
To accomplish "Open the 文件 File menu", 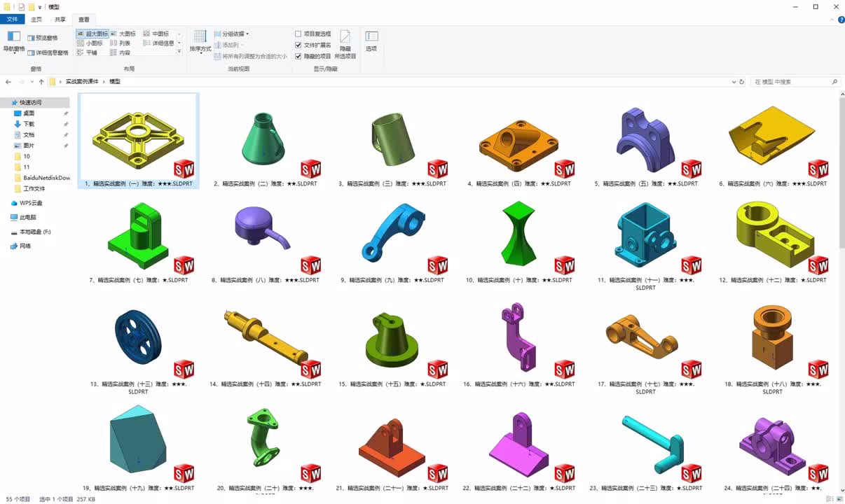I will [13, 20].
